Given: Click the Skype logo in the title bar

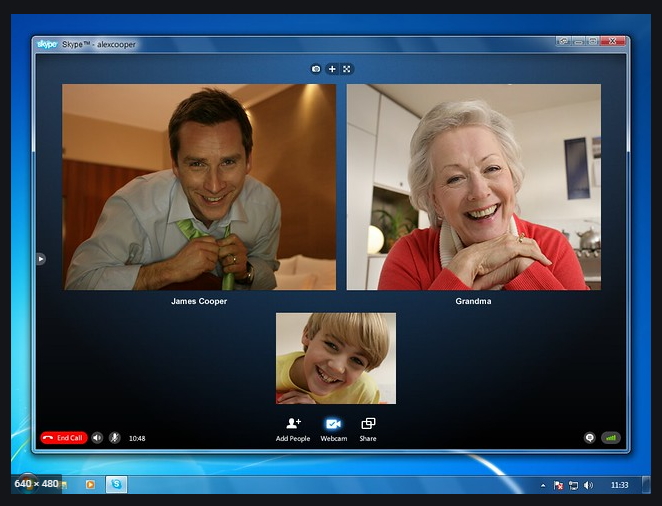Looking at the screenshot, I should tap(47, 44).
